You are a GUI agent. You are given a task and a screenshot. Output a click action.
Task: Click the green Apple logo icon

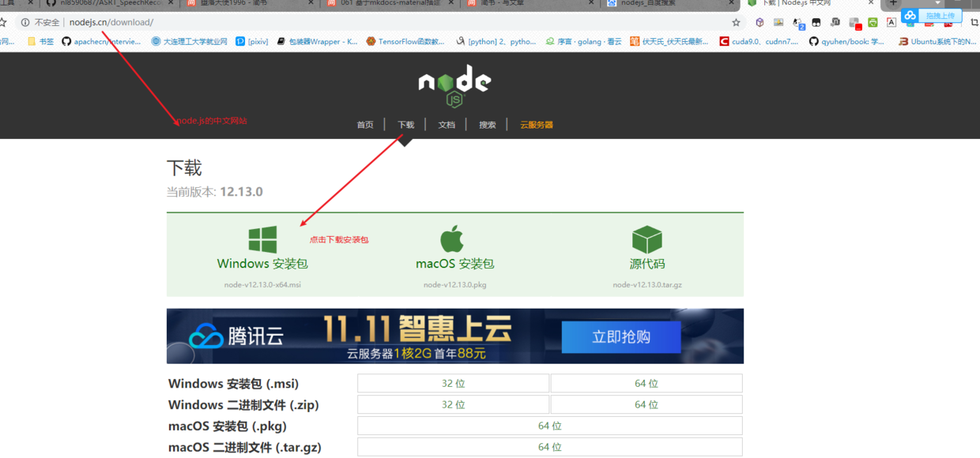click(x=452, y=238)
